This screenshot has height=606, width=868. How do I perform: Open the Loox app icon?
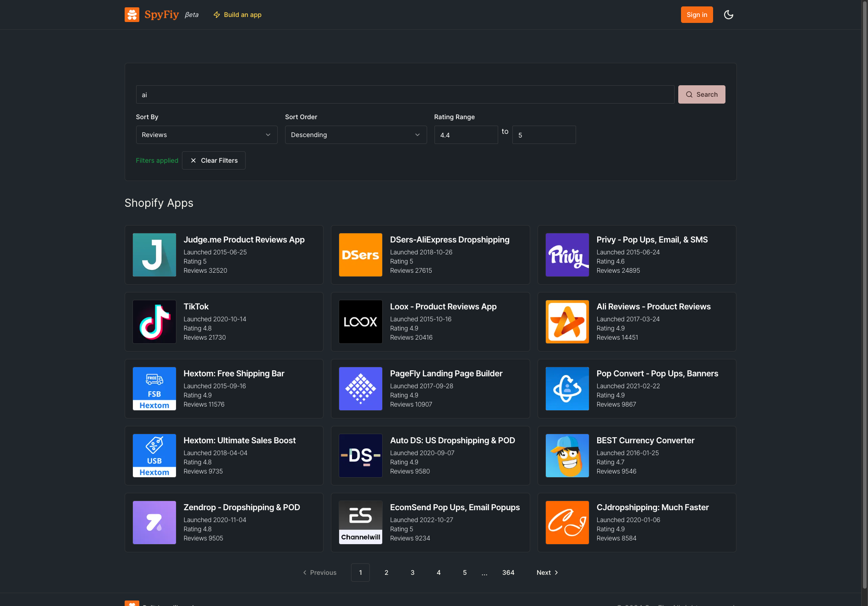[361, 322]
